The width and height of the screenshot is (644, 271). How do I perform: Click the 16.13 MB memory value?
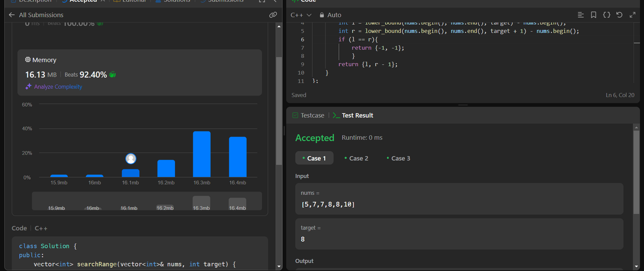point(41,75)
